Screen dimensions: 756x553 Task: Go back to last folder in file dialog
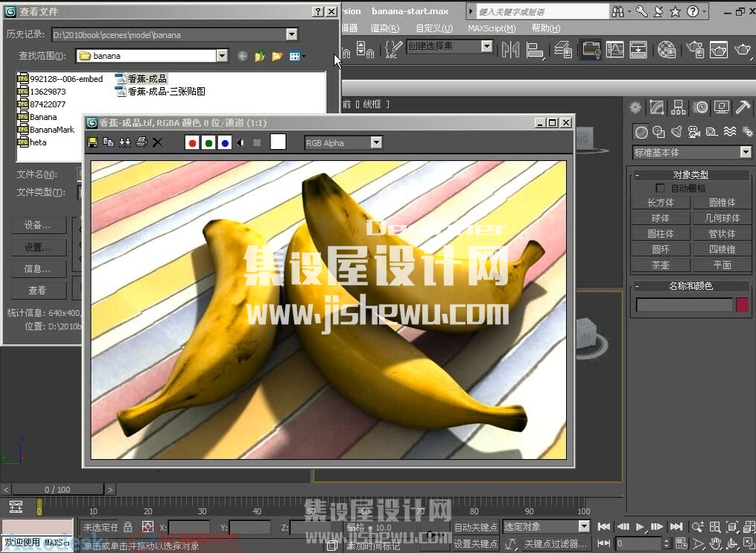click(243, 57)
